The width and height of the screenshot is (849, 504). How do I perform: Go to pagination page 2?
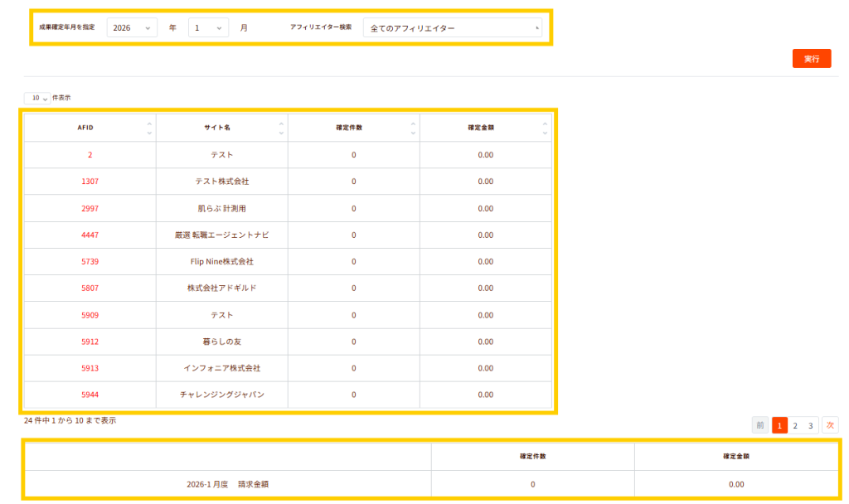(795, 425)
